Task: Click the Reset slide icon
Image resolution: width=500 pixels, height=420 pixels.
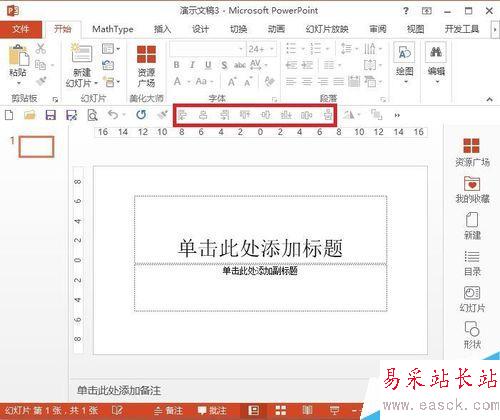Action: coord(108,65)
